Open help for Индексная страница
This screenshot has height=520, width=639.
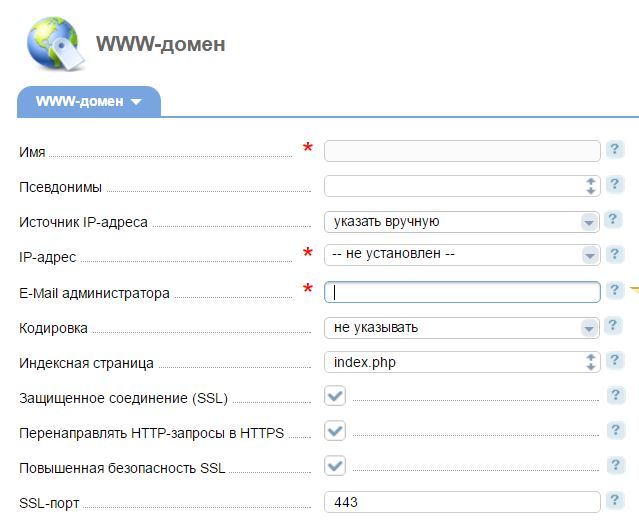(615, 361)
